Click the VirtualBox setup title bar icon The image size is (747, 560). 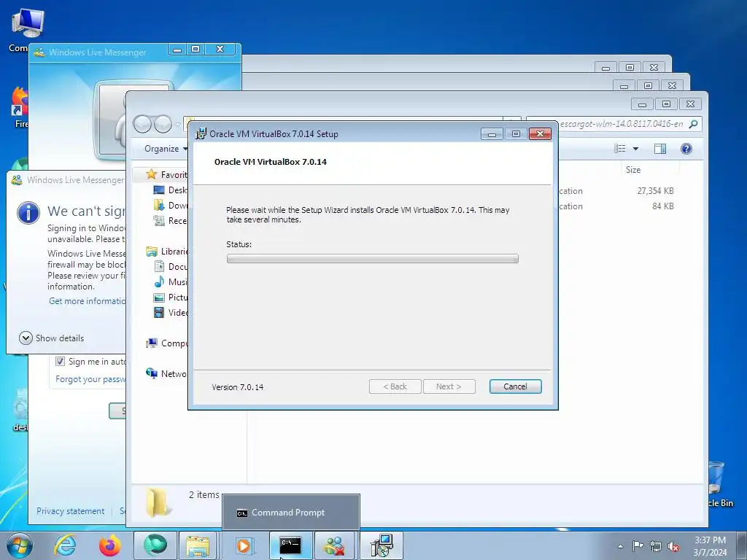[201, 133]
